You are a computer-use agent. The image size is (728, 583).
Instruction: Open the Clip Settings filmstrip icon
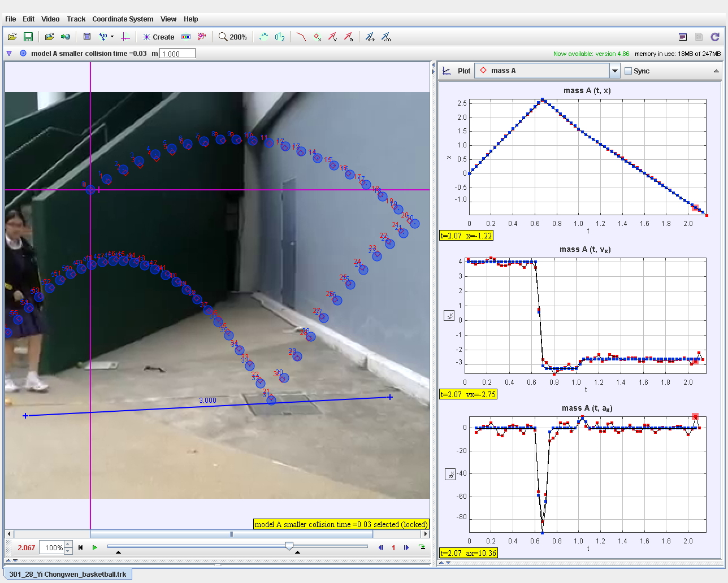(x=86, y=37)
